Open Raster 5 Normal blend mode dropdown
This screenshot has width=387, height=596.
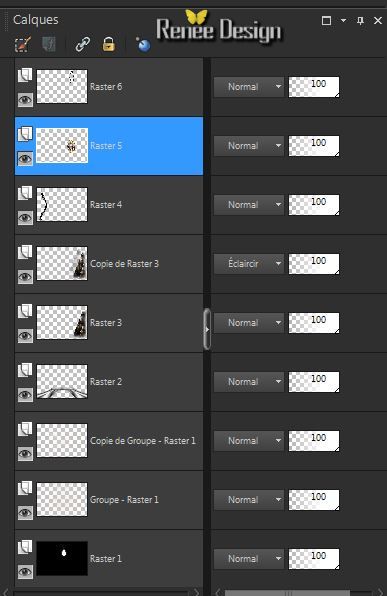249,146
